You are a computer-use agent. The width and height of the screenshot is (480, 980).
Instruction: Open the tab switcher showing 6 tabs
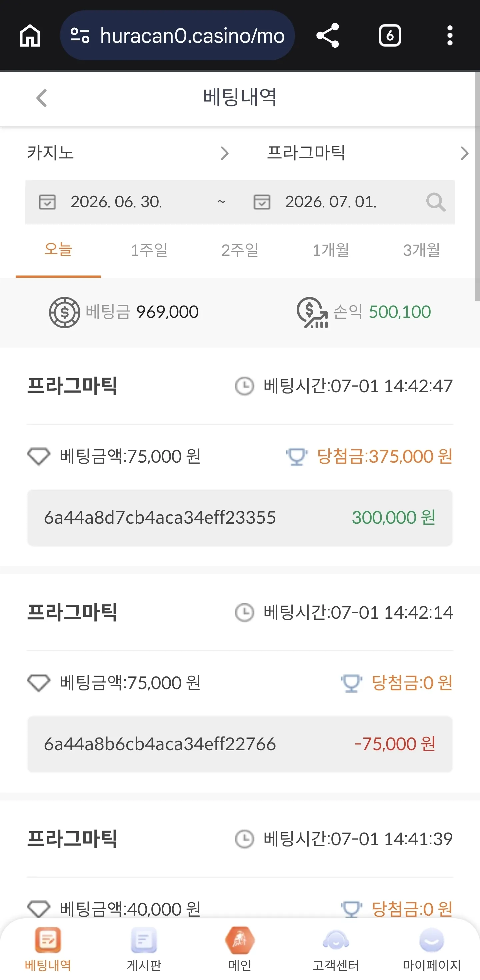point(390,35)
